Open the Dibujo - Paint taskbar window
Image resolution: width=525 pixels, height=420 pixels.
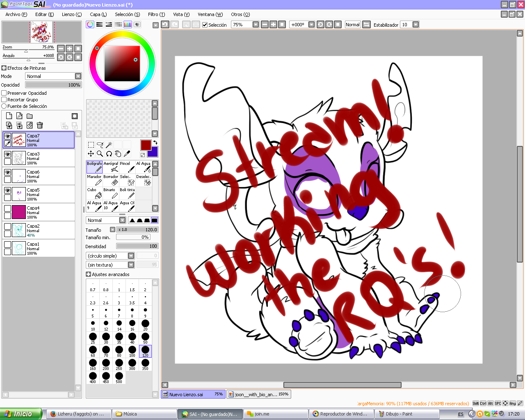406,414
